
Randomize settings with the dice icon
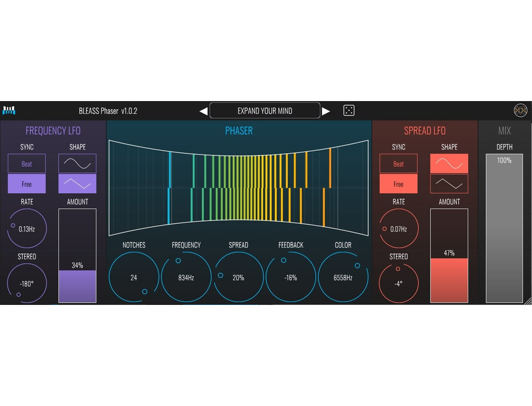[x=349, y=111]
